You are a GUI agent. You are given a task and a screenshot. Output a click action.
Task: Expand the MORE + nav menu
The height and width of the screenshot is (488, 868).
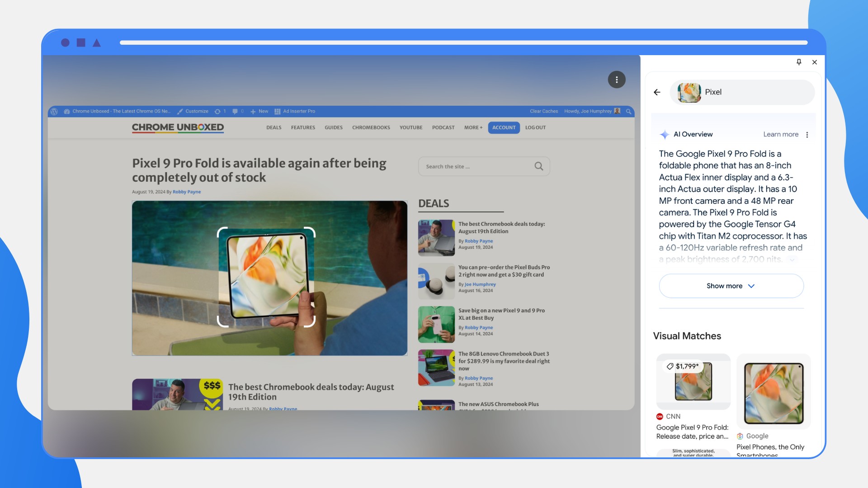[473, 127]
